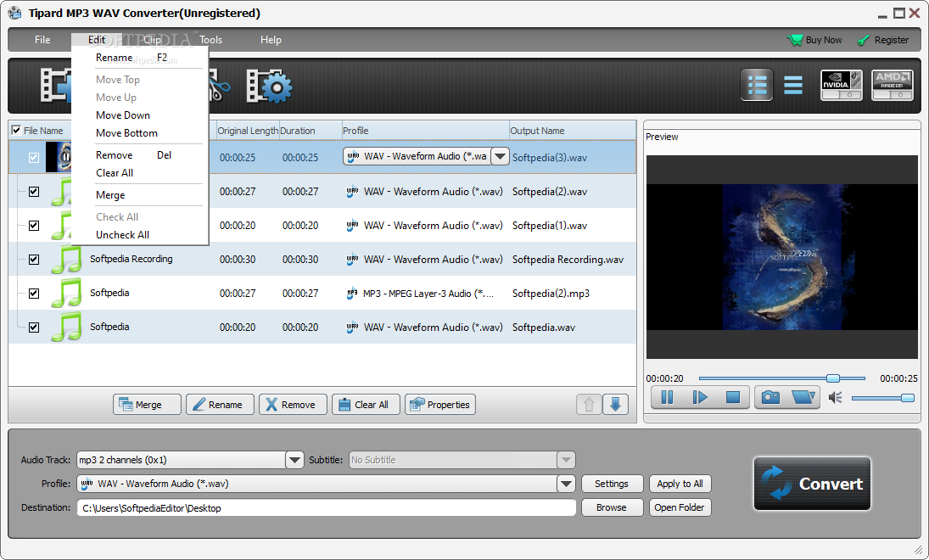Toggle NVIDIA acceleration icon
Image resolution: width=929 pixels, height=560 pixels.
(x=842, y=85)
